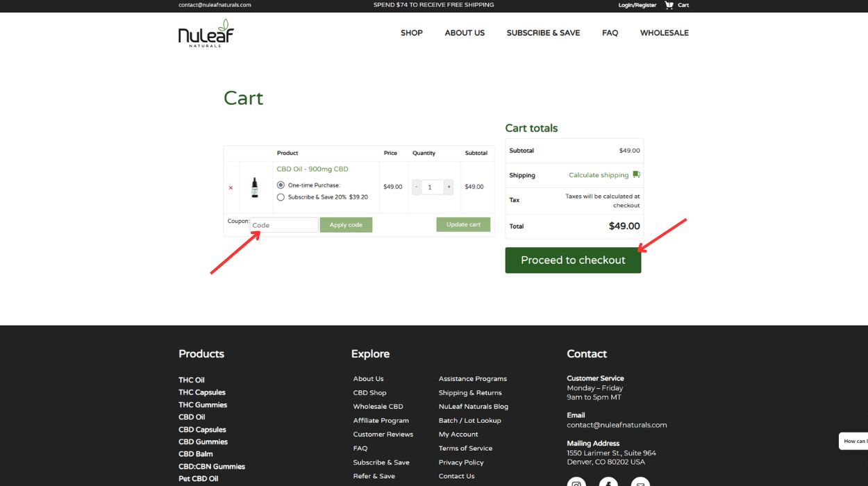Open CBD:CBN Gummies footer link
The height and width of the screenshot is (486, 868).
[x=212, y=467]
